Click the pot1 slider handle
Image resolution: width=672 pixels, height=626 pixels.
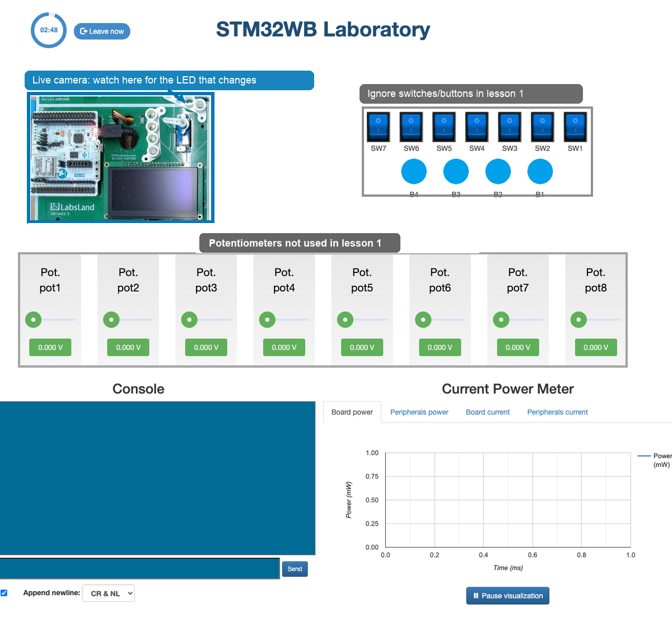34,320
